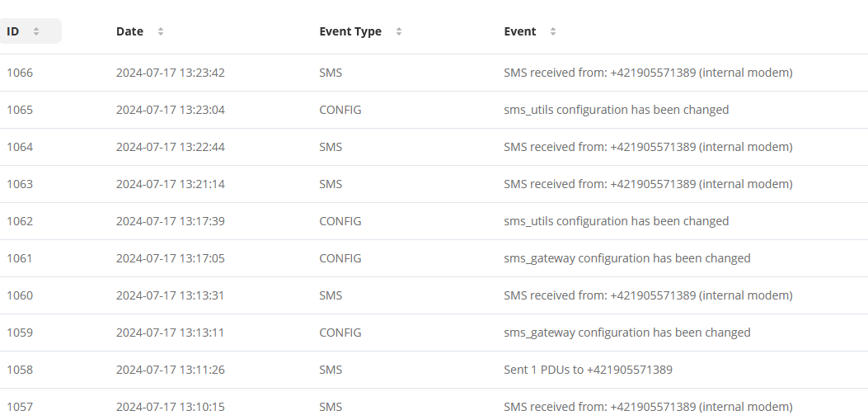Select the ID column header

(30, 31)
